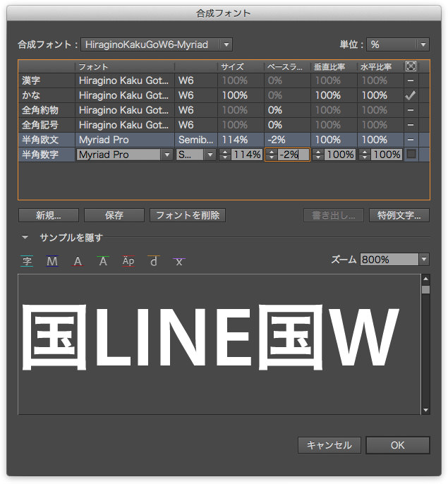Confirm with the OK button

(x=398, y=445)
